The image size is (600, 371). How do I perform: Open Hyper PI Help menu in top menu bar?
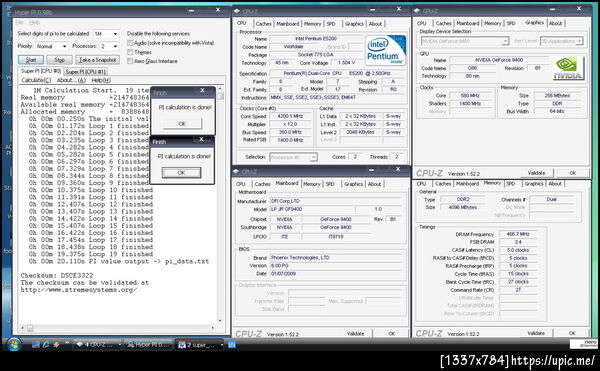coord(34,23)
